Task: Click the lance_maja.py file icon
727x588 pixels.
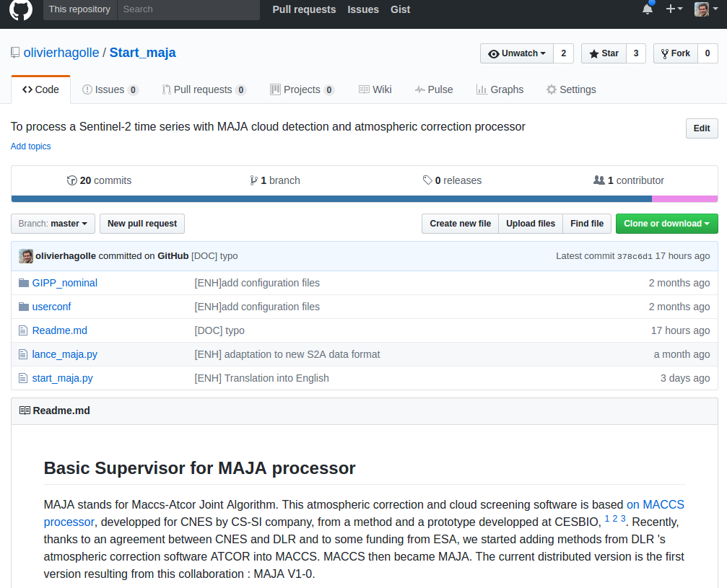Action: pos(22,354)
